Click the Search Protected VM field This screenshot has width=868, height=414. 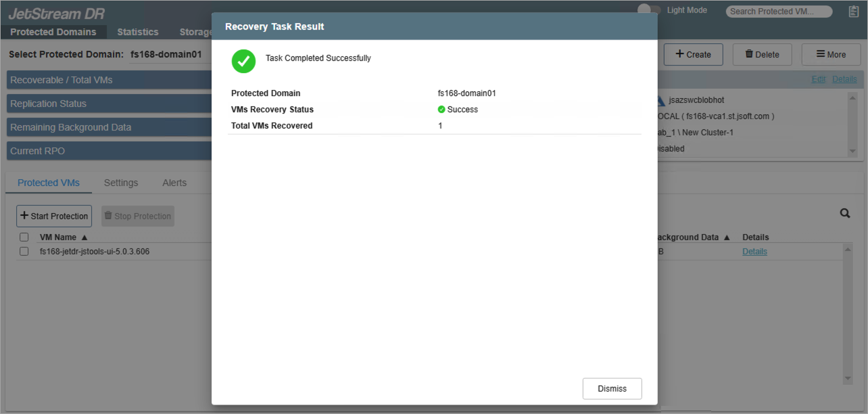pyautogui.click(x=779, y=11)
